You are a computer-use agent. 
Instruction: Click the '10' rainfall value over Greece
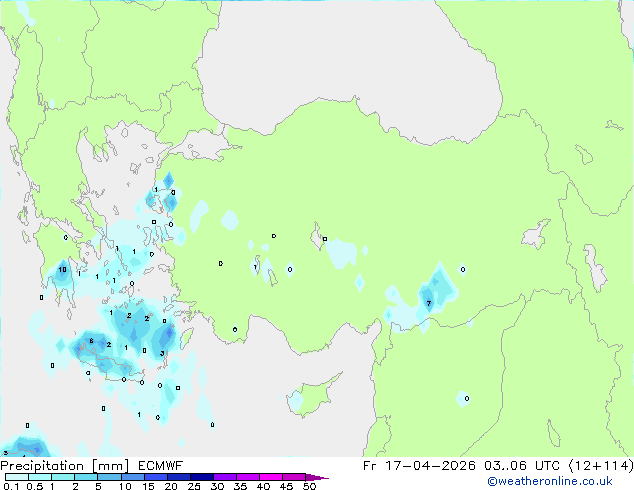point(62,270)
